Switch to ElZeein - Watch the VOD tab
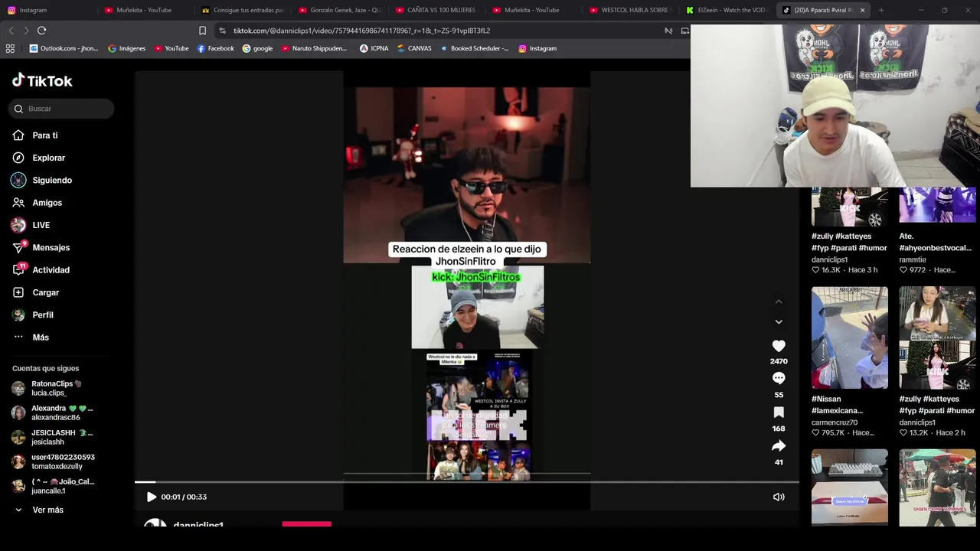 (x=727, y=10)
